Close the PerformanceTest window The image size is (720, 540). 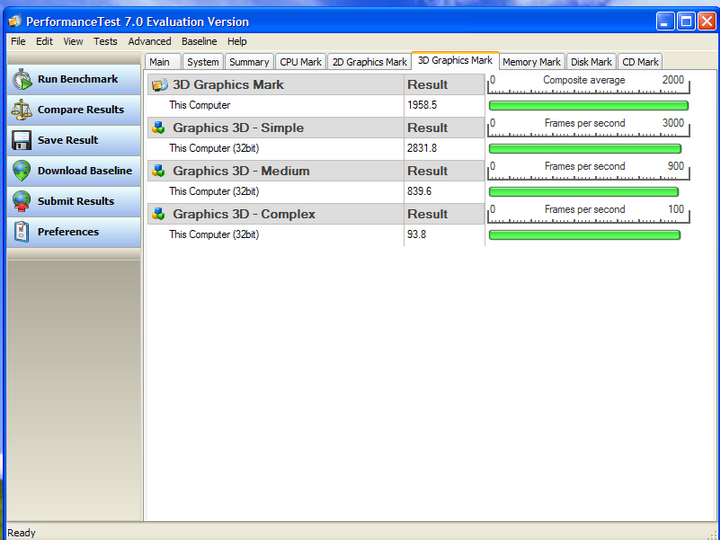coord(707,21)
